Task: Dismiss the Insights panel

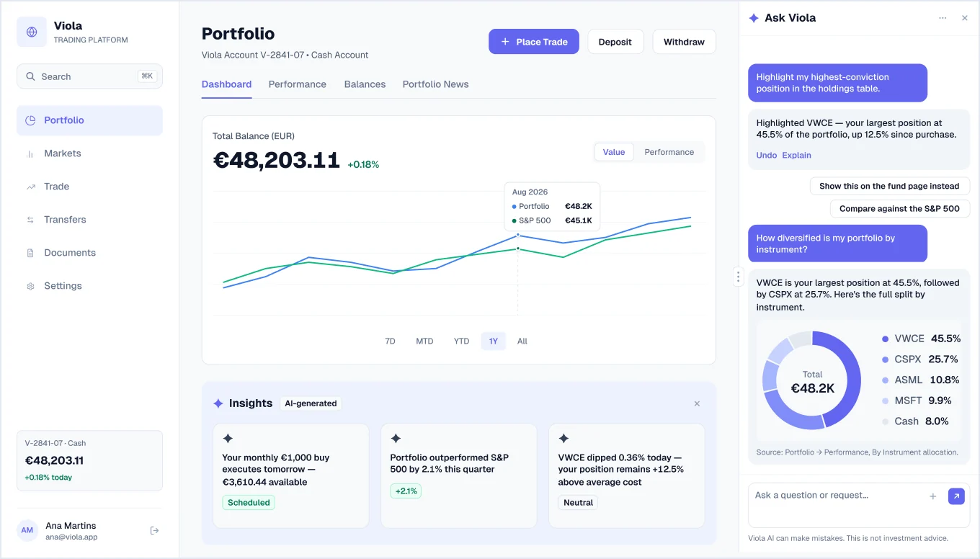Action: point(697,404)
